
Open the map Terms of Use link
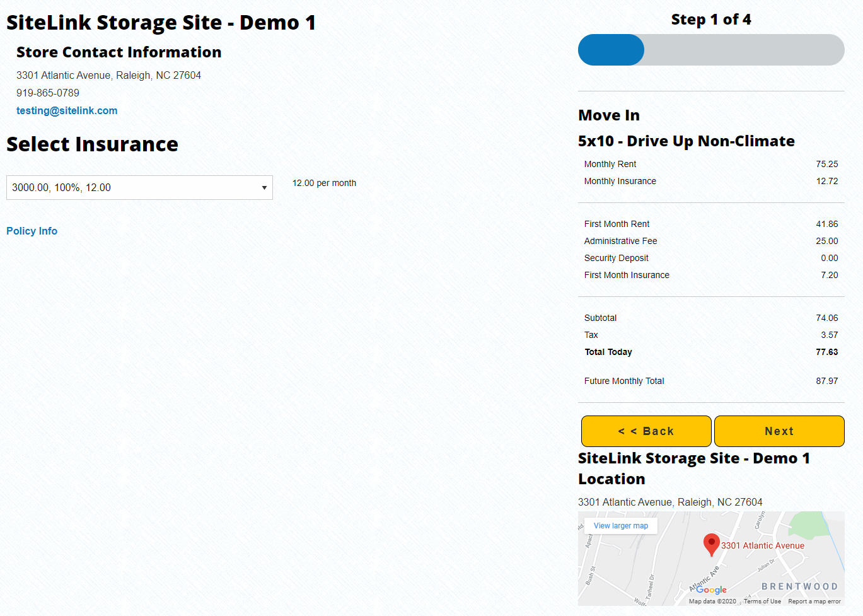pyautogui.click(x=762, y=601)
